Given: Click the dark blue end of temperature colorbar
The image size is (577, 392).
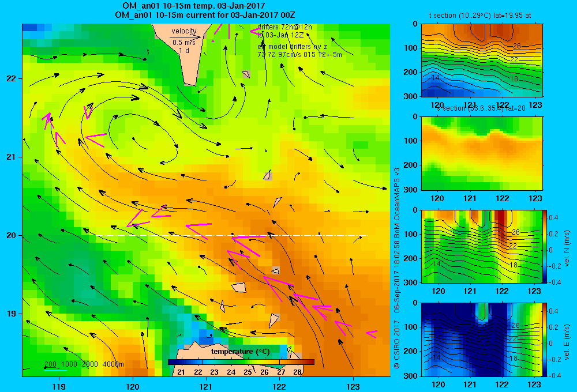Looking at the screenshot, I should (171, 362).
